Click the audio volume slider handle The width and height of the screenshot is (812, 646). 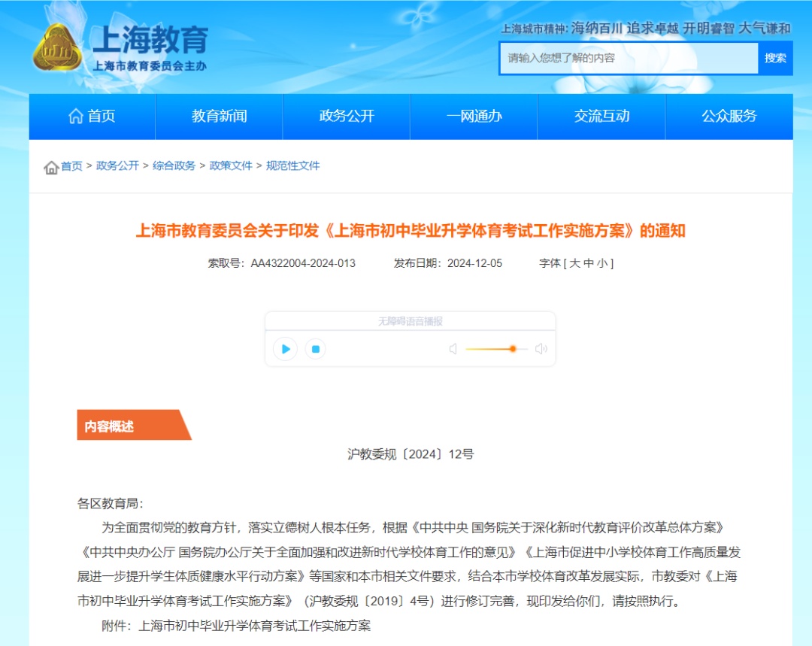(x=513, y=349)
